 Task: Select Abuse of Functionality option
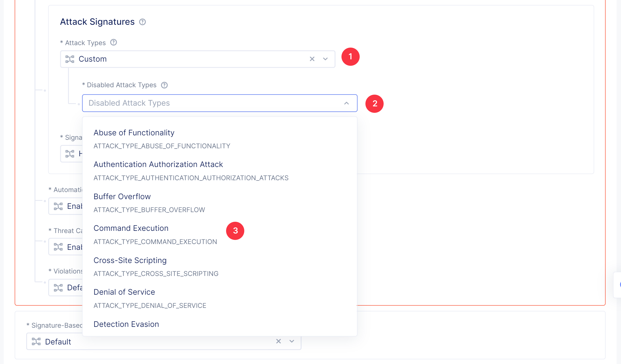(134, 133)
